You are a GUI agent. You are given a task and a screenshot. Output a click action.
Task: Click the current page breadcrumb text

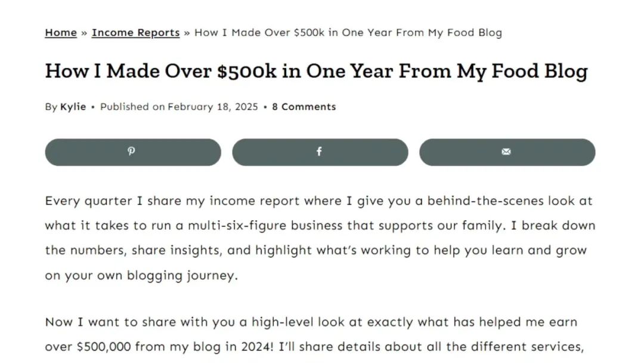[x=348, y=32]
